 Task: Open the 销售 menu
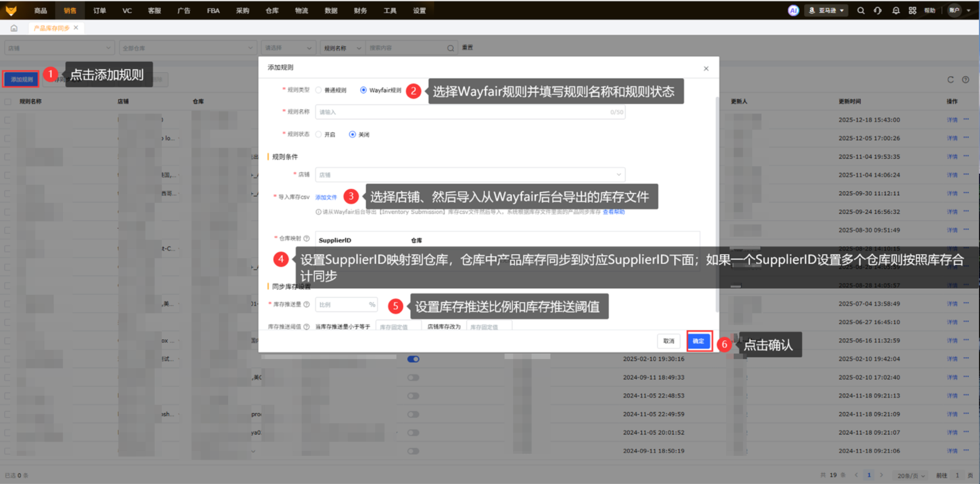coord(70,10)
